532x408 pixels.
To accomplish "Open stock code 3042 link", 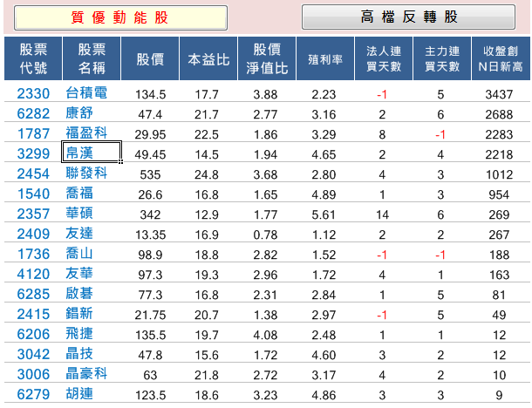I will (x=33, y=354).
